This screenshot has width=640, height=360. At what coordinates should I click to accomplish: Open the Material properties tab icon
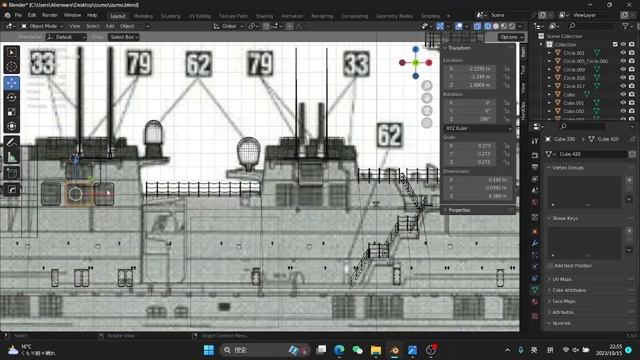point(535,302)
